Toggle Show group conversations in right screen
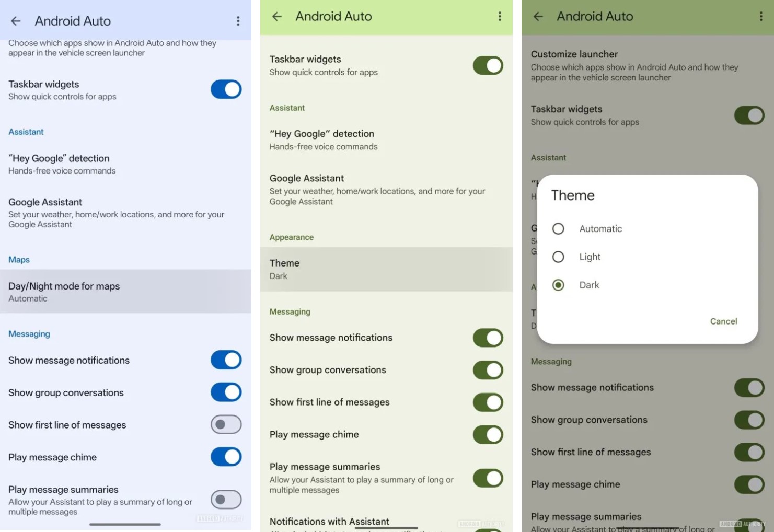774x532 pixels. pos(749,420)
